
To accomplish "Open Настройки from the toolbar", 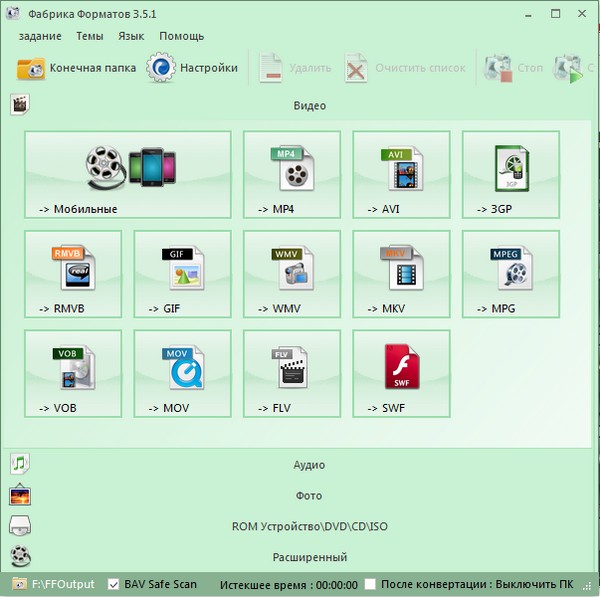I will (x=193, y=69).
